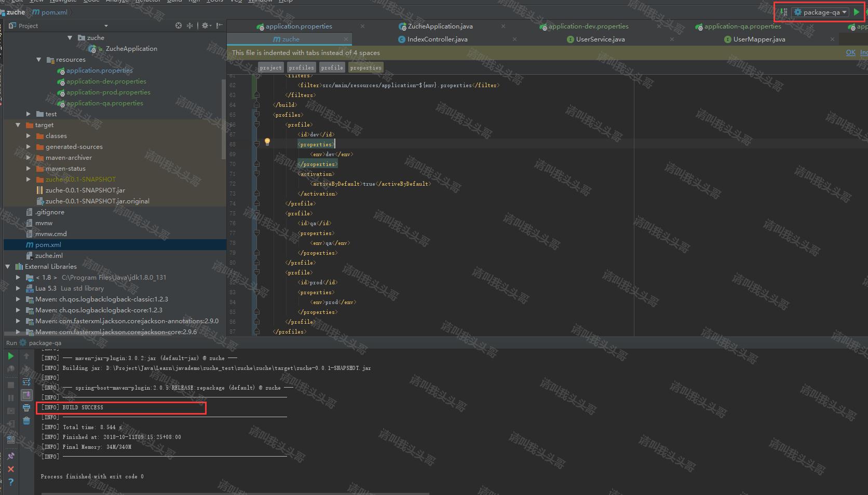This screenshot has height=495, width=868.
Task: Click Scroll from Source target icon
Action: click(x=179, y=25)
